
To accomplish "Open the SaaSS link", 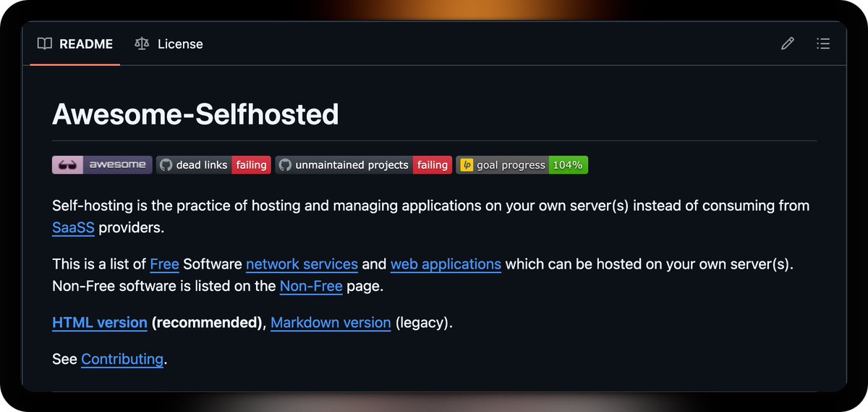I will click(73, 228).
